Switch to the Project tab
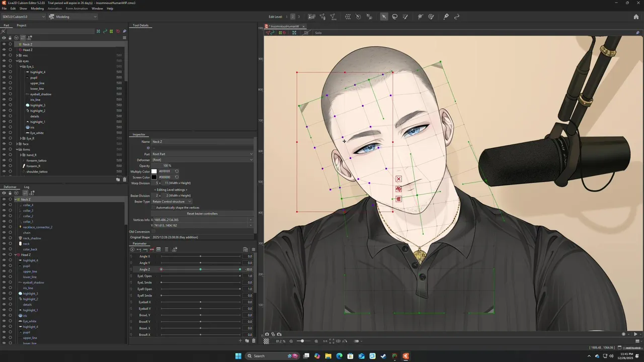644x362 pixels. coord(21,25)
